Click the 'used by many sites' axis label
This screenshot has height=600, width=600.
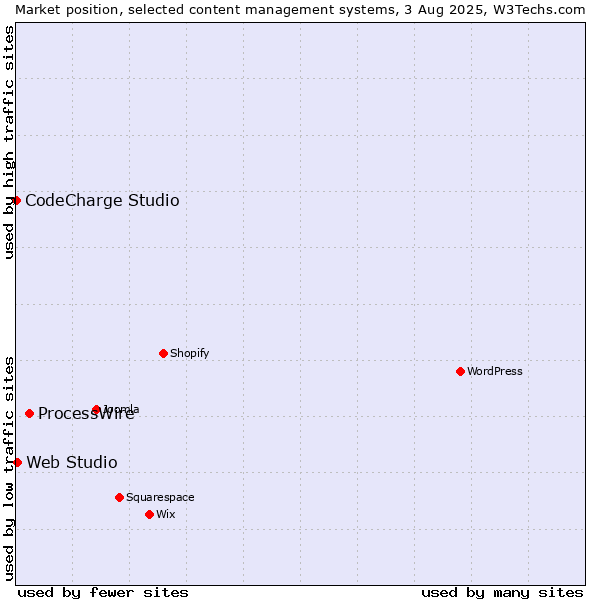coord(502,593)
